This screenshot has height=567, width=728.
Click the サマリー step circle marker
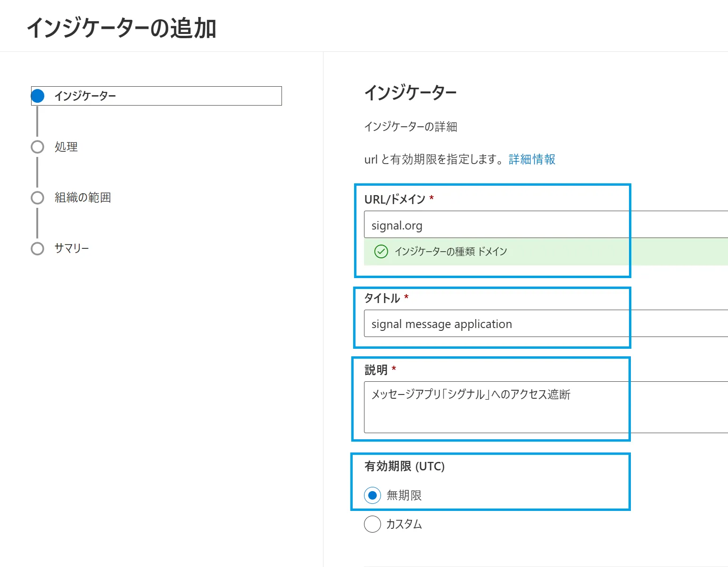(x=37, y=248)
